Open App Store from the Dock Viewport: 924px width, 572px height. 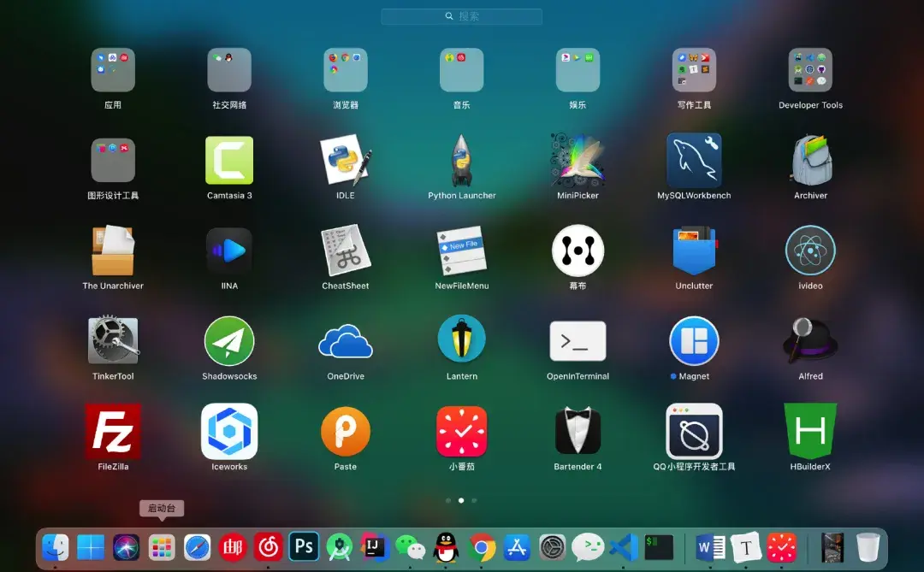[517, 547]
